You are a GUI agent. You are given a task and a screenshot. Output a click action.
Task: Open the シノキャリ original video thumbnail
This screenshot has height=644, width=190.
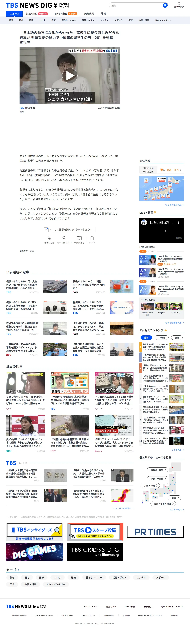pos(176,307)
